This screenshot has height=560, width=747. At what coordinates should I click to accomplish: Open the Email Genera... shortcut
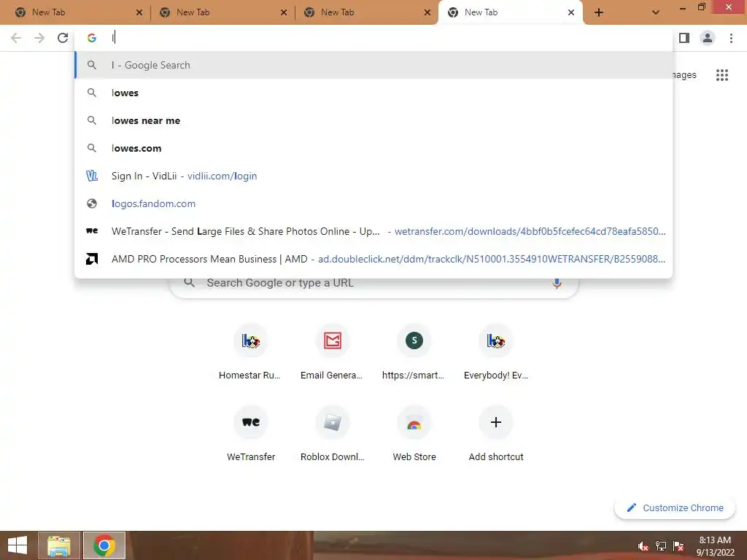[x=332, y=352]
